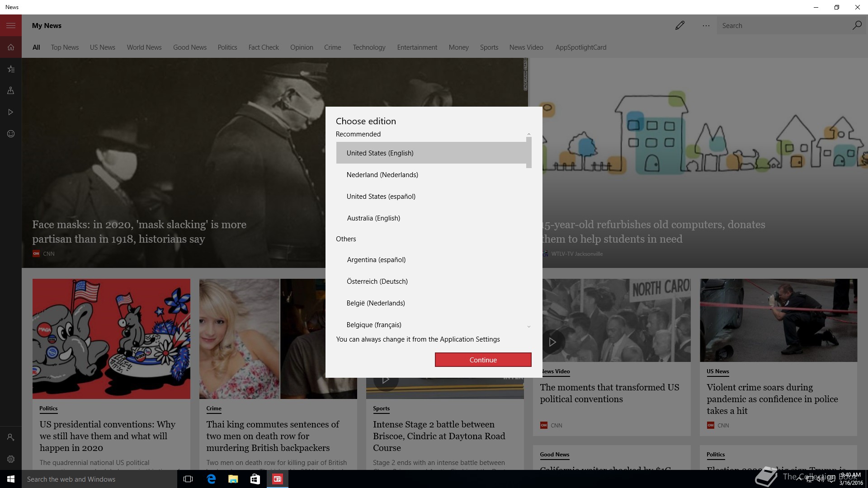Click the Good News category label
This screenshot has height=488, width=868.
555,454
